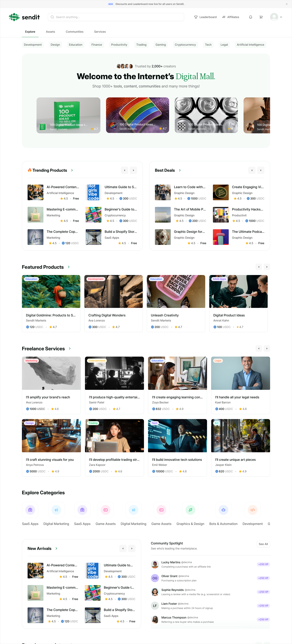Click the sendit globe logo
This screenshot has width=292, height=644.
14,17
